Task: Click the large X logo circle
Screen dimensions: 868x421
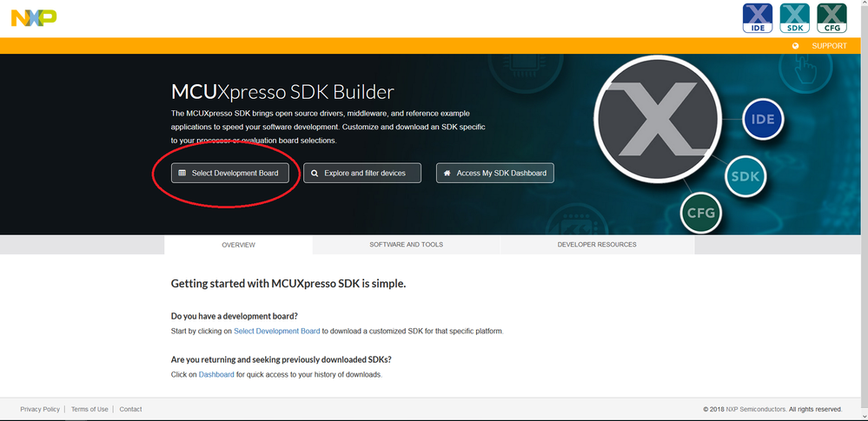Action: [658, 120]
